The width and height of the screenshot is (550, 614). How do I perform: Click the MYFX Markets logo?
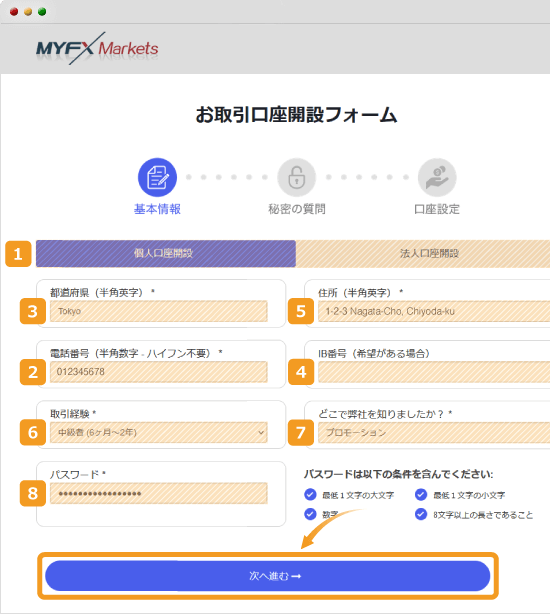pyautogui.click(x=97, y=49)
